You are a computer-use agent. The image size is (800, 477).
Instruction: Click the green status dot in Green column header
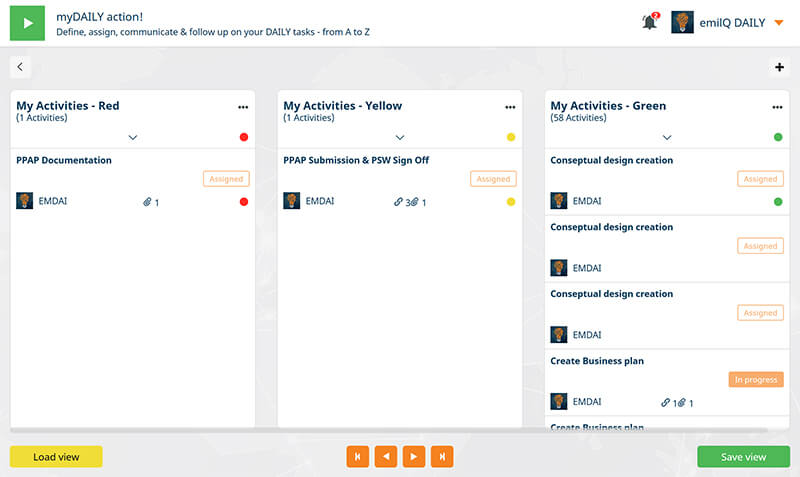coord(778,137)
